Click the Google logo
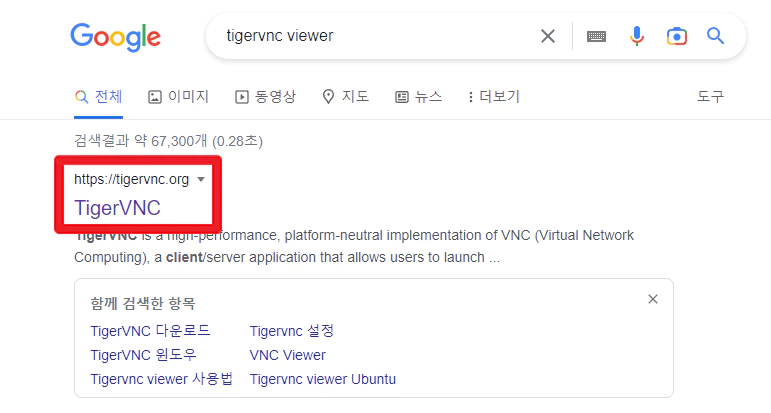This screenshot has width=771, height=413. pos(116,37)
